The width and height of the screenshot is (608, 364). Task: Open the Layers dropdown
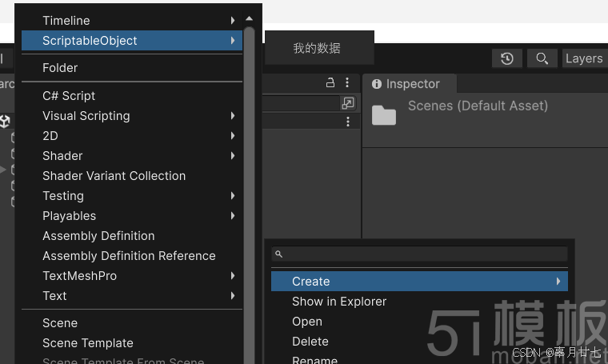click(x=585, y=58)
